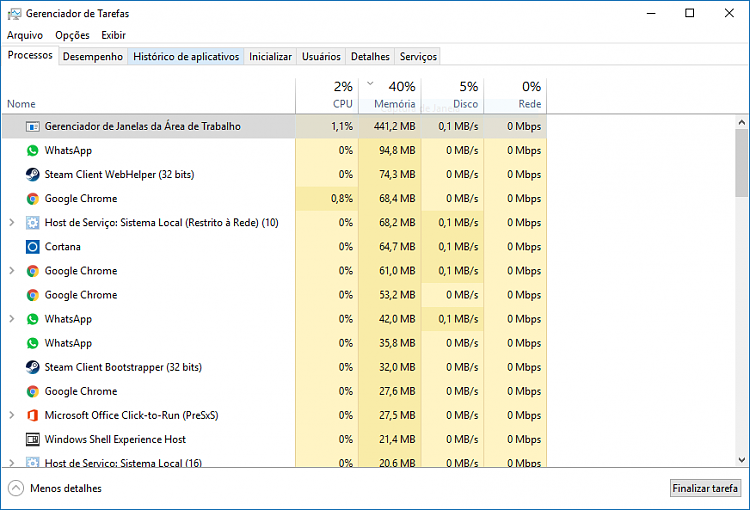
Task: Click the Chrome icon in the 61,0 MB row
Action: point(33,271)
